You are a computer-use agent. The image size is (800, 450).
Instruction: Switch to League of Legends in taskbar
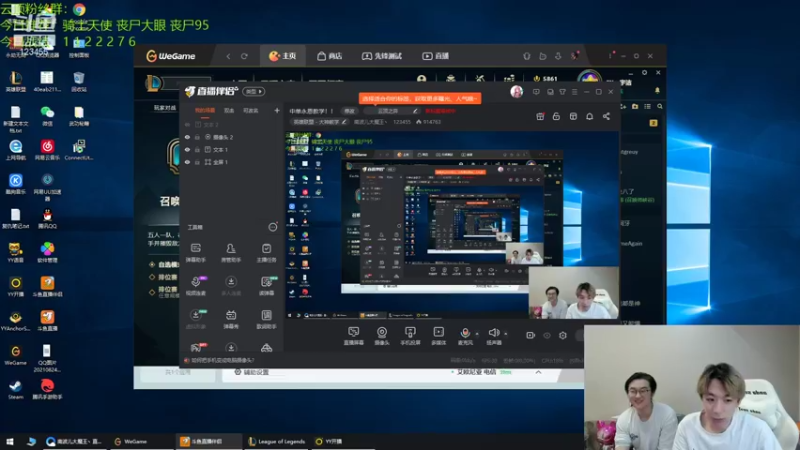pos(277,441)
